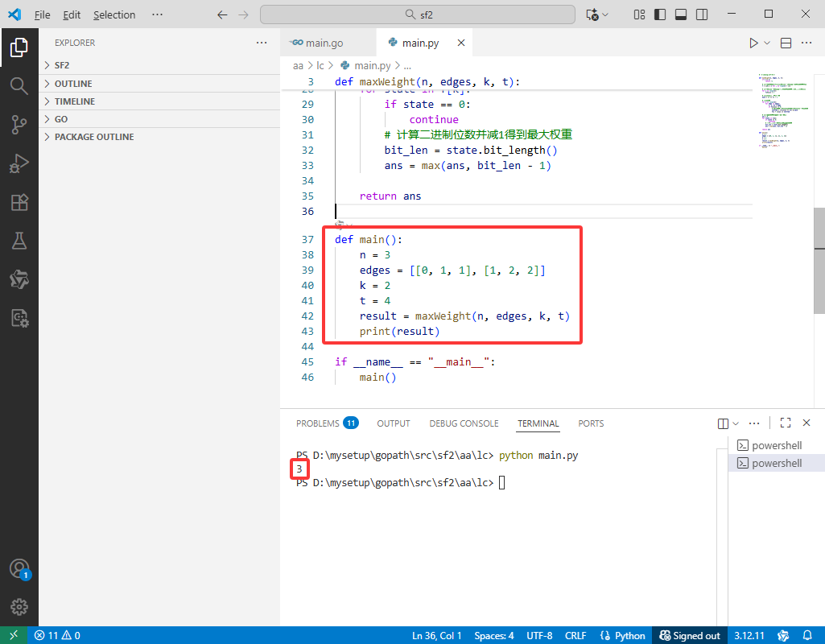Open the Testing flask view
Viewport: 825px width, 644px height.
[19, 241]
